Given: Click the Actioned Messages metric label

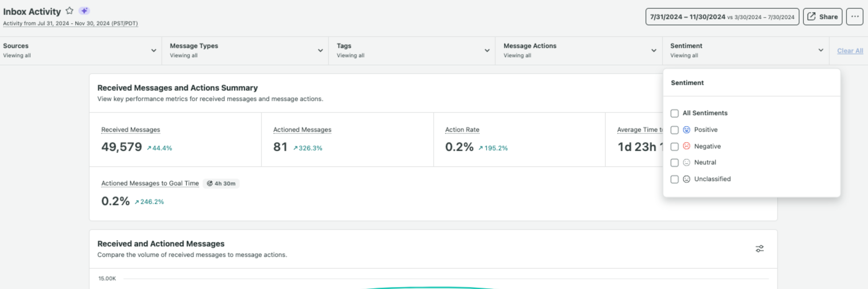Looking at the screenshot, I should [x=302, y=130].
